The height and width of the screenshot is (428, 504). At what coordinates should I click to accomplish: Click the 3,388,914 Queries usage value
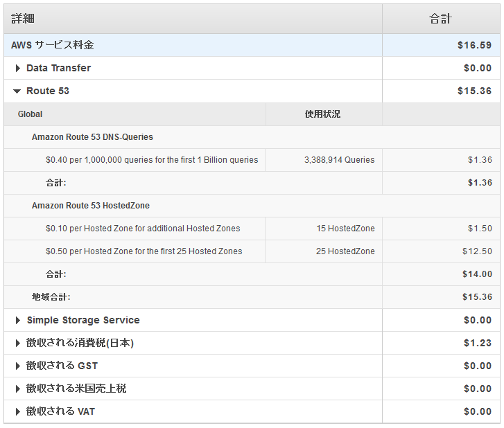(340, 160)
